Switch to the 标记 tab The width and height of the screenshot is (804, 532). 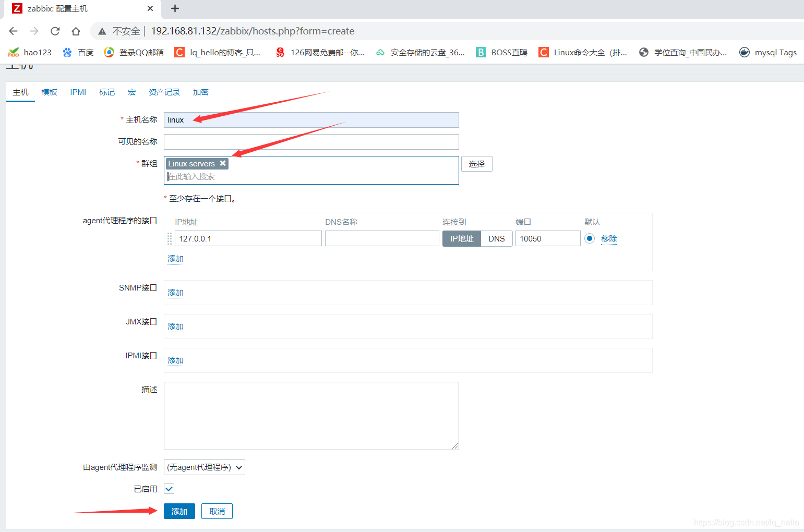pos(107,92)
